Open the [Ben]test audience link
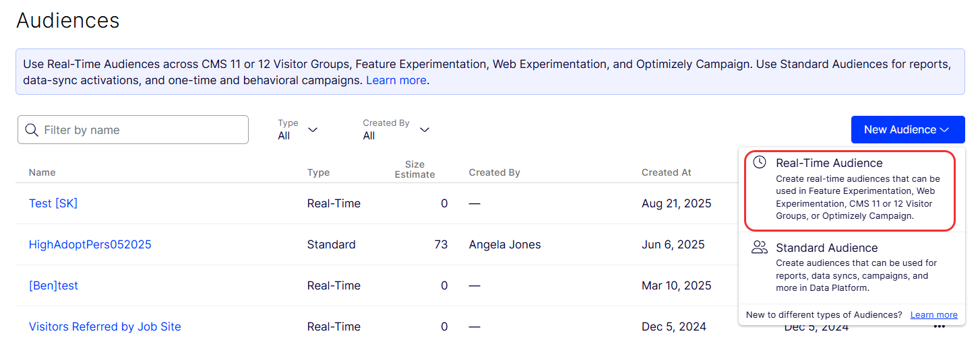Viewport: 980px width, 340px height. (x=53, y=285)
